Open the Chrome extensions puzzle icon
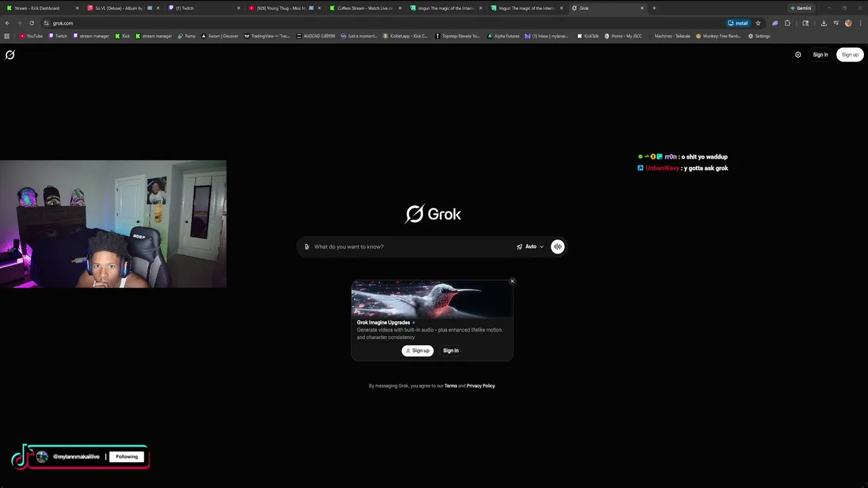 tap(787, 23)
